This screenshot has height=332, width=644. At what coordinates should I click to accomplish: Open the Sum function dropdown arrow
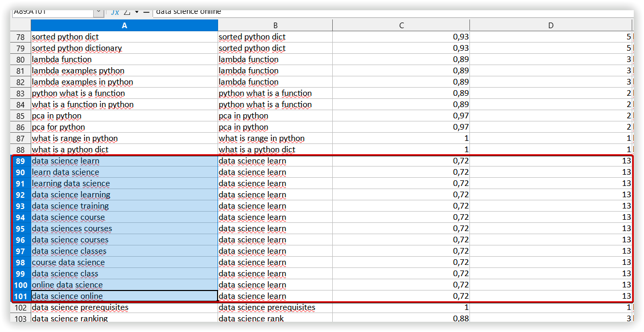pyautogui.click(x=137, y=12)
